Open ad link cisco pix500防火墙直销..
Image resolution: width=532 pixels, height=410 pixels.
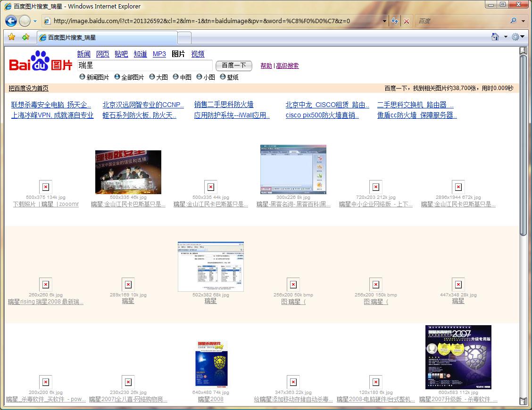coord(322,115)
